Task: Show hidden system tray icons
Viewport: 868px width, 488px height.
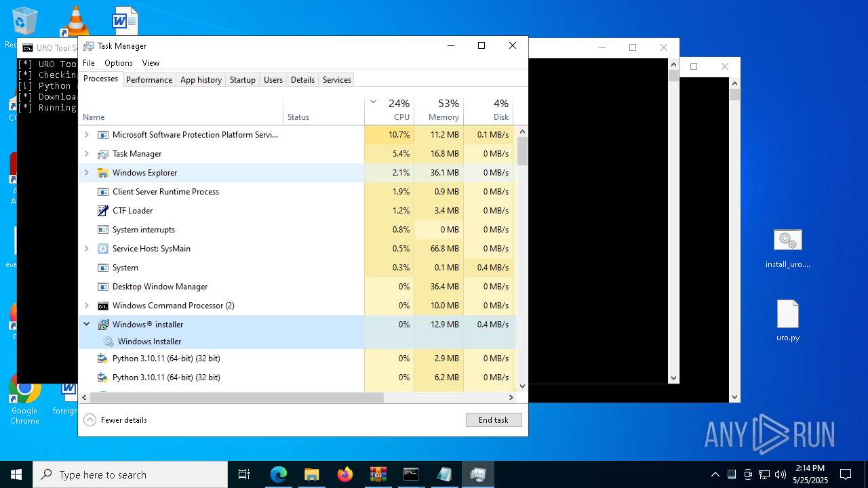Action: pyautogui.click(x=715, y=474)
